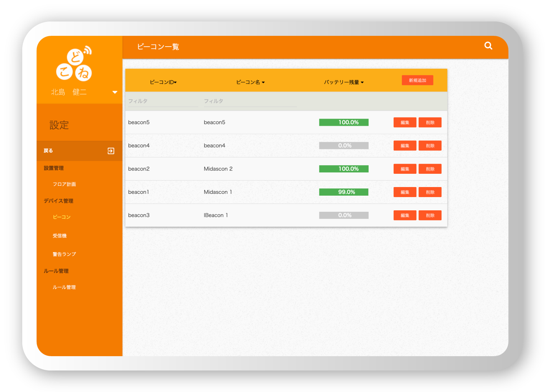Image resolution: width=545 pixels, height=392 pixels.
Task: Click the 設定 sidebar title
Action: 59,125
